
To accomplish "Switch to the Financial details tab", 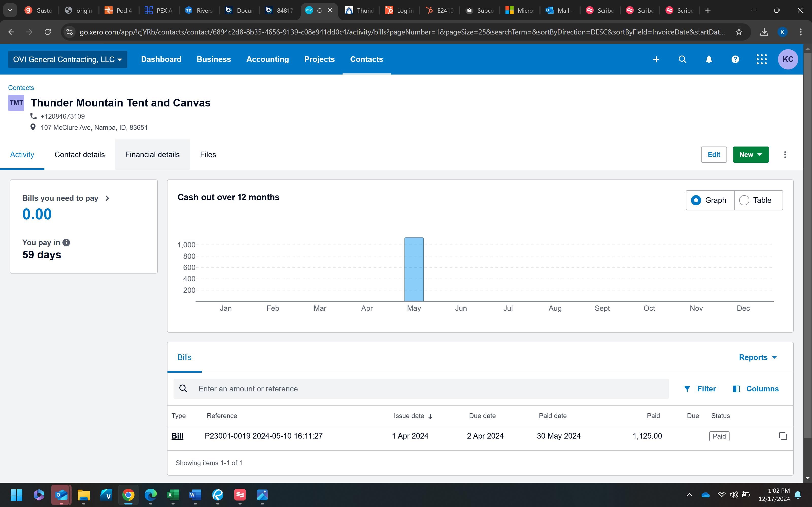I will click(x=152, y=155).
